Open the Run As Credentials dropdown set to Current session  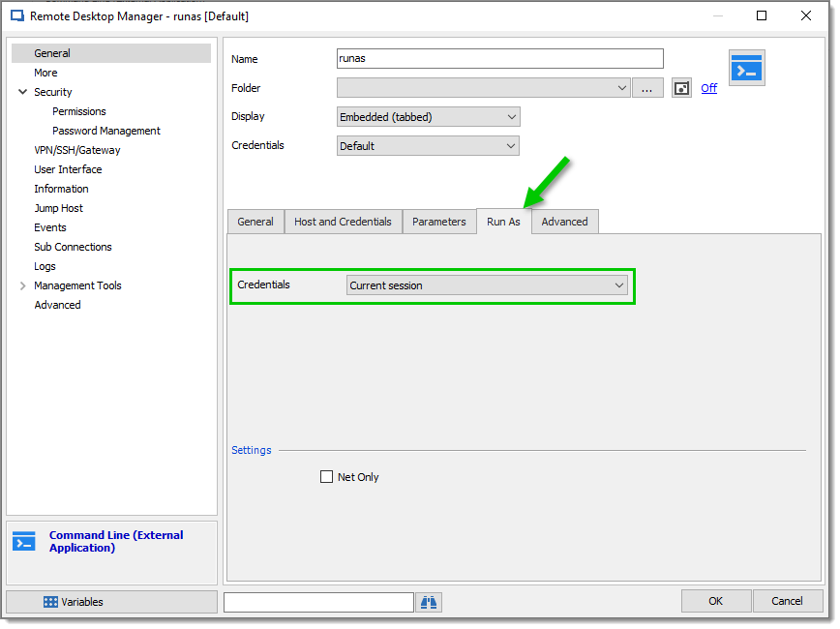point(487,285)
